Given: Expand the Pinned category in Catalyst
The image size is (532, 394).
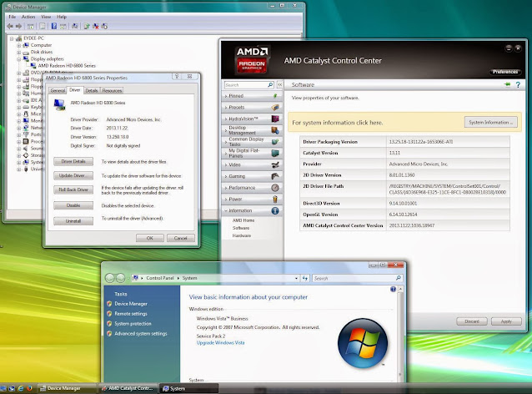Looking at the screenshot, I should (251, 96).
